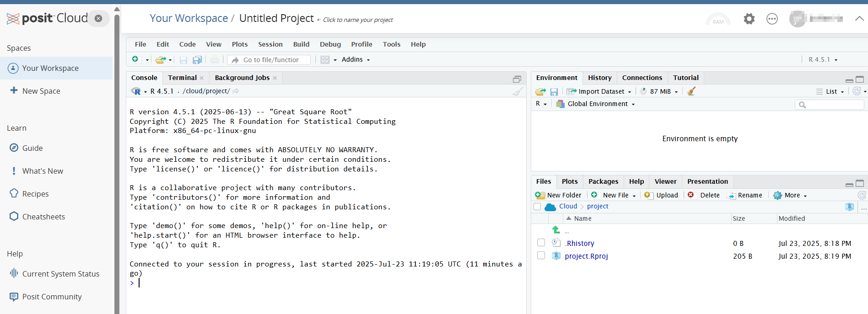Click the Save workspace icon in Environment pane
The image size is (868, 314).
[554, 92]
